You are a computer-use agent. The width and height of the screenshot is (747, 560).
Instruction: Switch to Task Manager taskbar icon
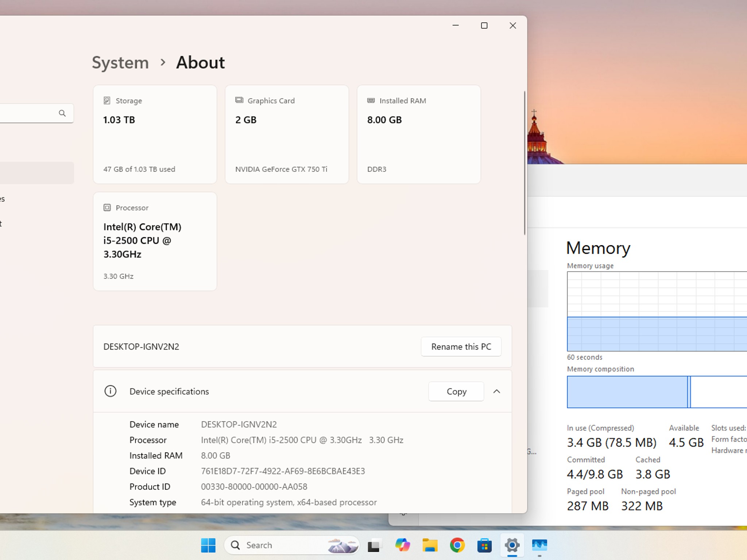coord(539,545)
